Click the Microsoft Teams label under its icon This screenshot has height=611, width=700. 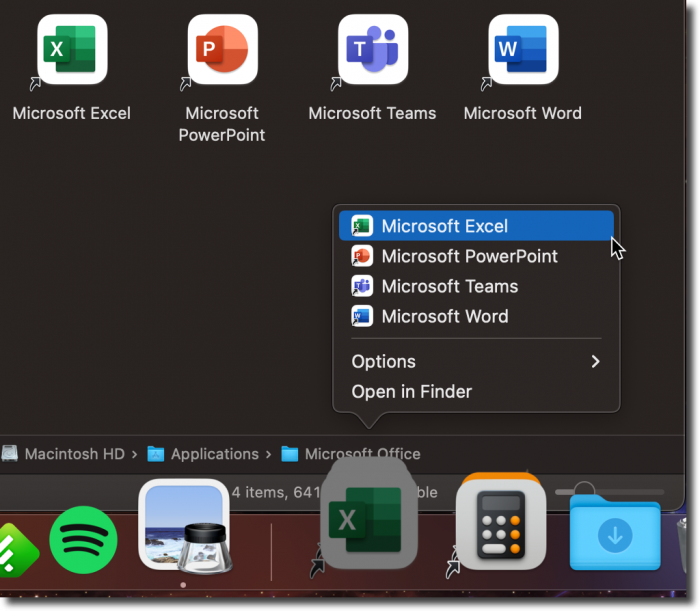[x=372, y=113]
